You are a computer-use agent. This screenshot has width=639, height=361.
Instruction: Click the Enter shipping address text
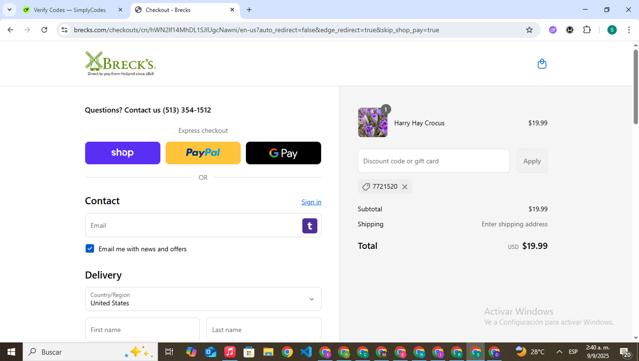(x=514, y=224)
